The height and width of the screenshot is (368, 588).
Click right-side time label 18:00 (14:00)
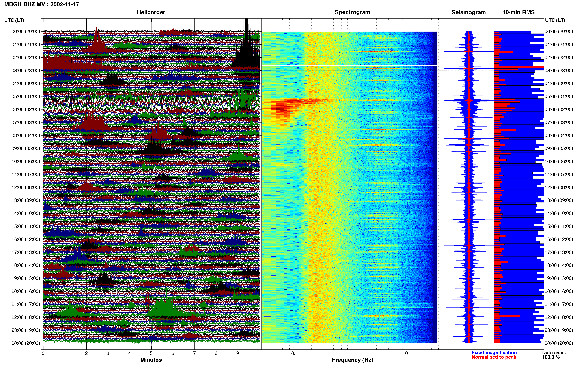pyautogui.click(x=559, y=265)
